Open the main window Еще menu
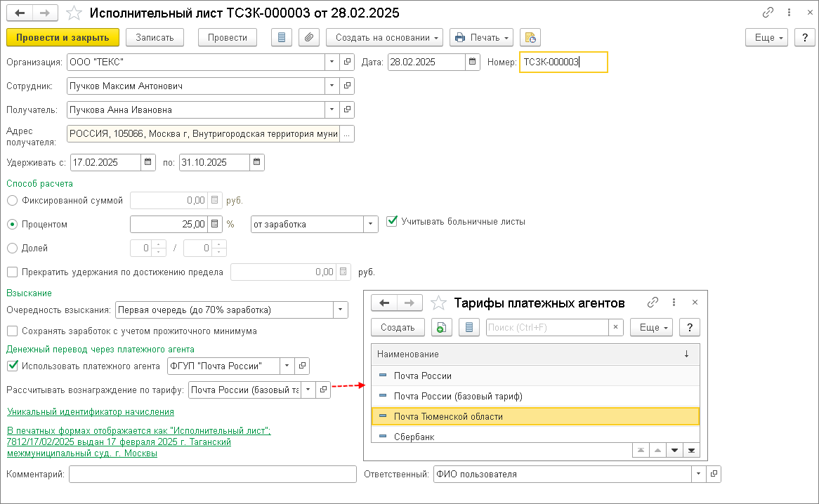The image size is (819, 504). coord(766,38)
